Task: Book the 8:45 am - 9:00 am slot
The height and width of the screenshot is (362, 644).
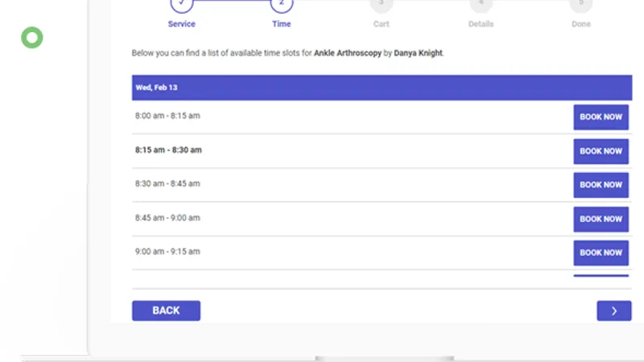Action: (x=601, y=219)
